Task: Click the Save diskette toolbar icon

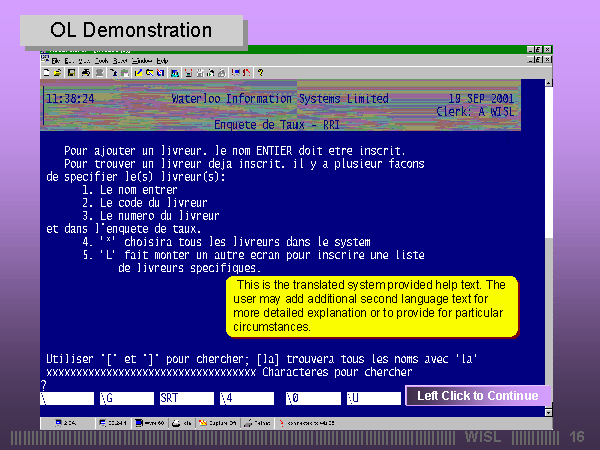Action: 70,72
